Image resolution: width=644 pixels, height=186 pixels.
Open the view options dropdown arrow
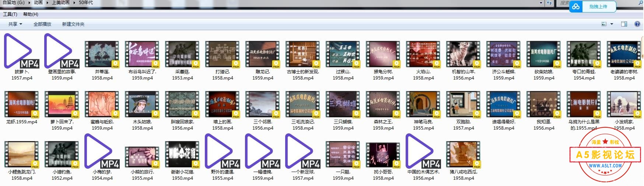point(612,24)
